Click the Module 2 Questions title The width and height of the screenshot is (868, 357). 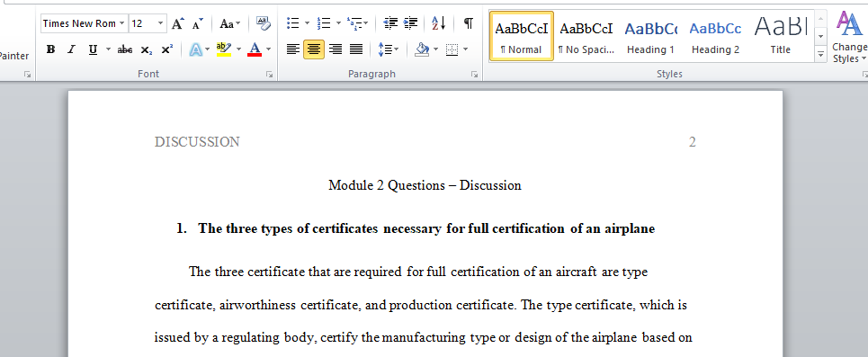[x=425, y=185]
